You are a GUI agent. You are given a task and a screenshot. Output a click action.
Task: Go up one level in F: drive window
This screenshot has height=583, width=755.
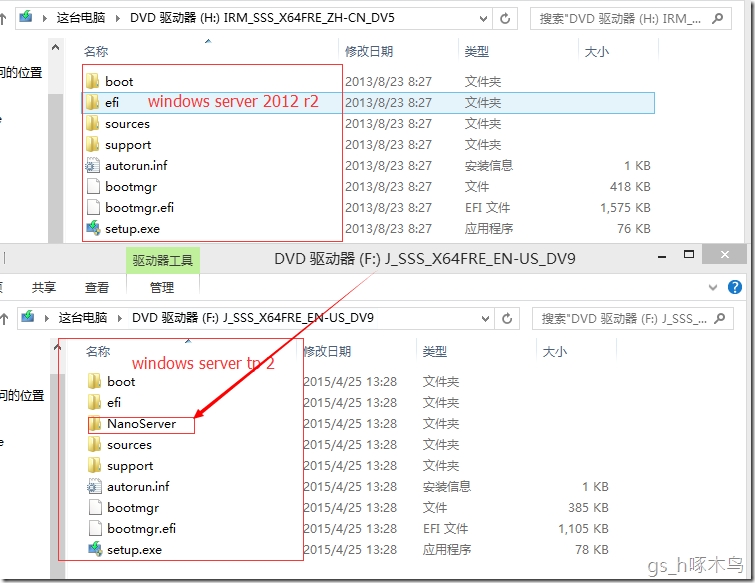pos(4,318)
